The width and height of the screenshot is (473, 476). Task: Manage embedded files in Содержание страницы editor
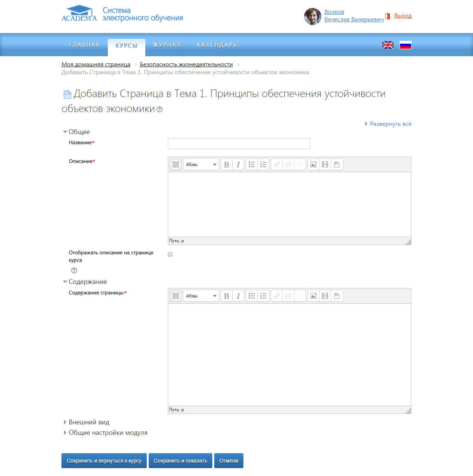point(337,296)
